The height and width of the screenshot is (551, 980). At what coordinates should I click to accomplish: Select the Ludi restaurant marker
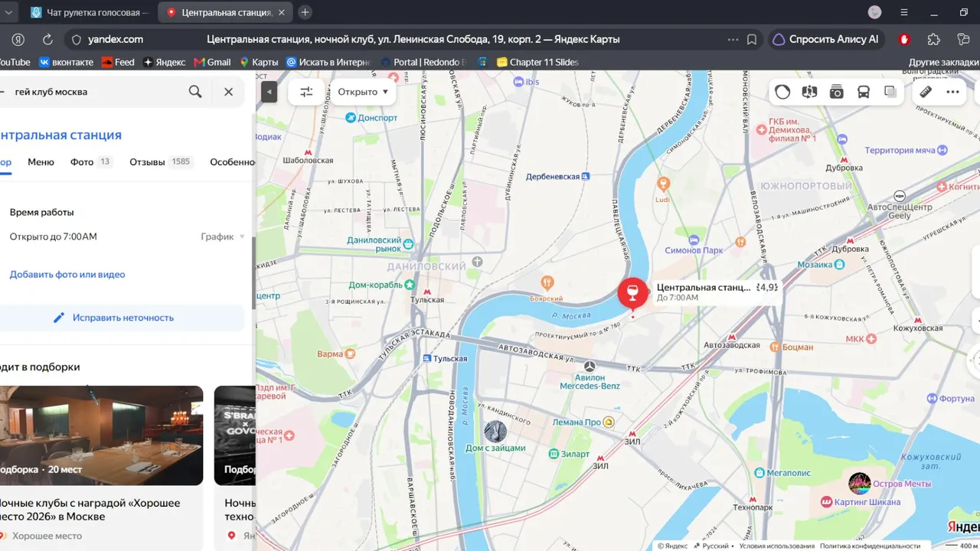point(663,184)
